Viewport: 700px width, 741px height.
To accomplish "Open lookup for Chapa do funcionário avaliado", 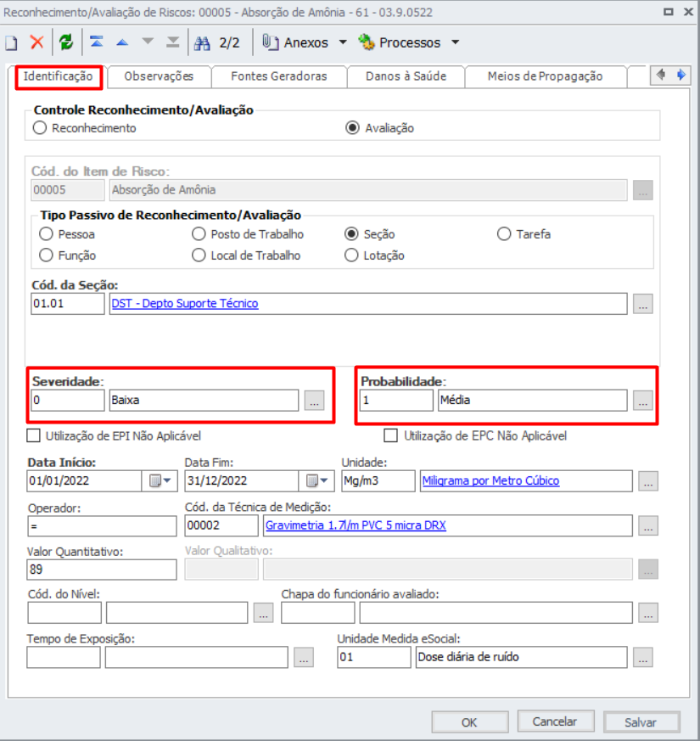I will (648, 613).
